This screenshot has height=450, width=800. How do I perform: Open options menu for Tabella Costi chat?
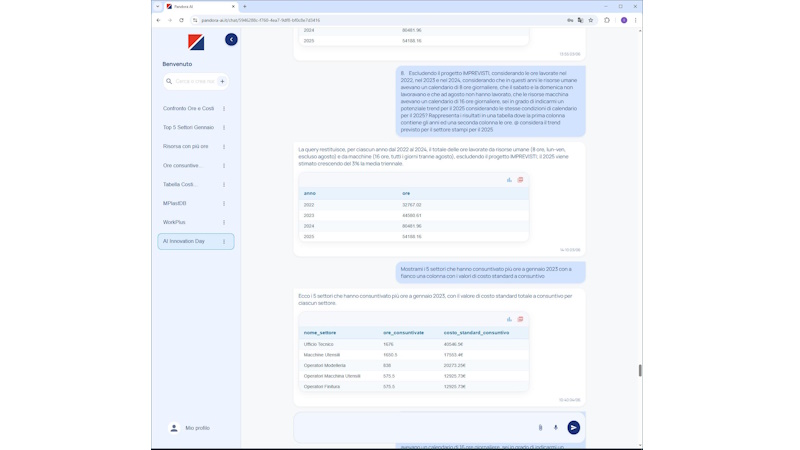pyautogui.click(x=224, y=184)
